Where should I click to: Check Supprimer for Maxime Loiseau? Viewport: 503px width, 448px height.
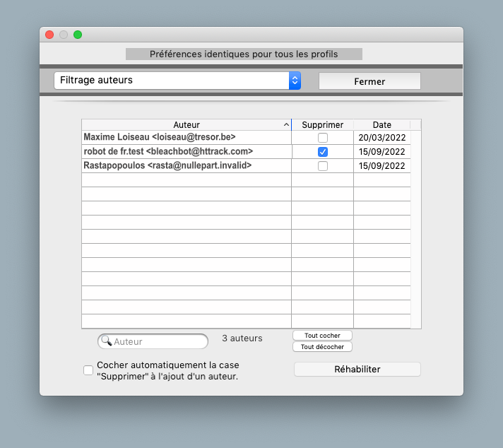coord(323,138)
